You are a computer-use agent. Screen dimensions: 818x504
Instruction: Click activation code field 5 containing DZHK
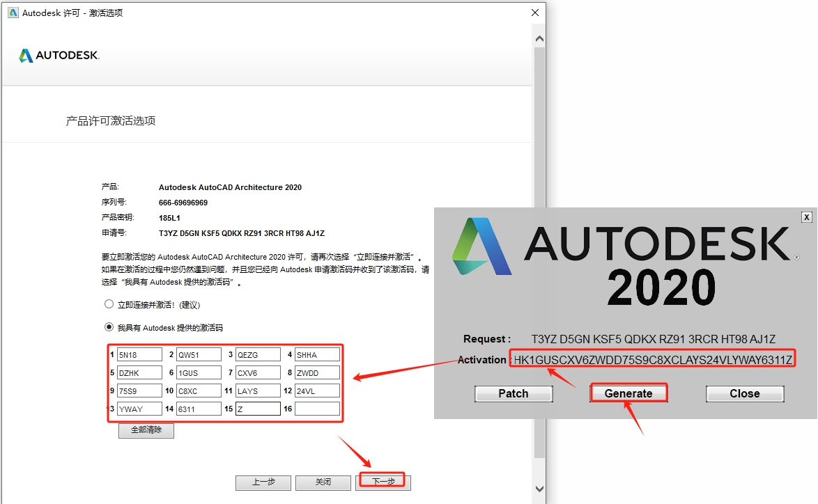[139, 372]
